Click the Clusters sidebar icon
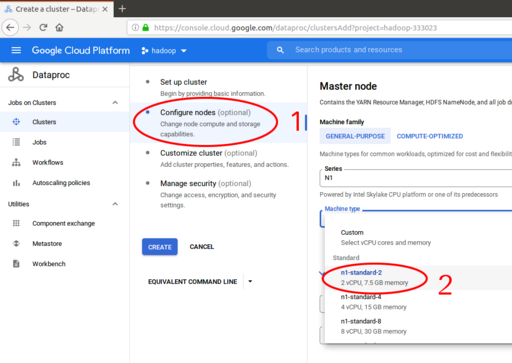This screenshot has width=512, height=363. pos(16,122)
